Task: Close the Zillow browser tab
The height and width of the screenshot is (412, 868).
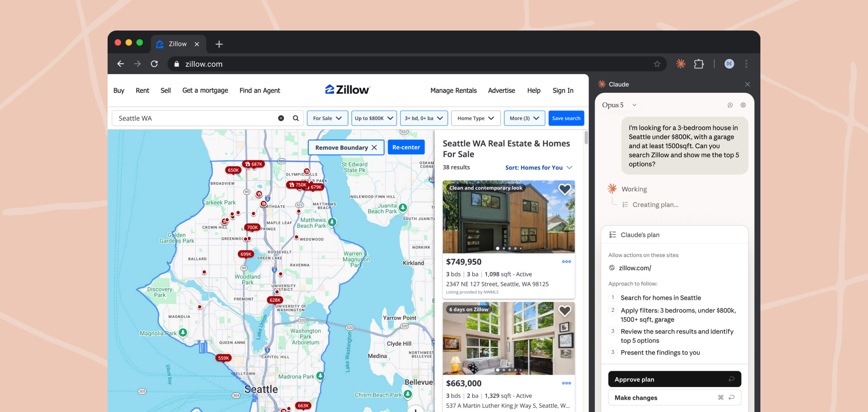Action: 197,44
